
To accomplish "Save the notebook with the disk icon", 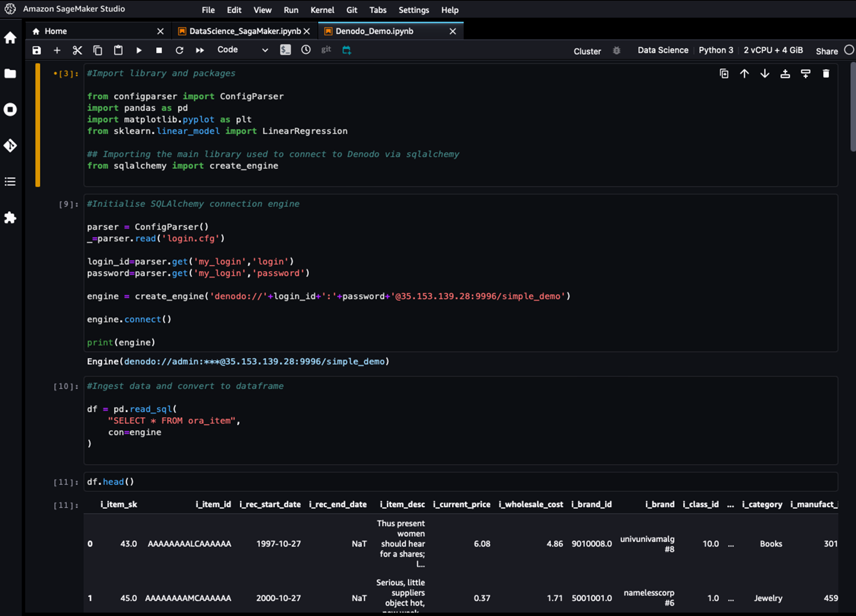I will point(37,51).
